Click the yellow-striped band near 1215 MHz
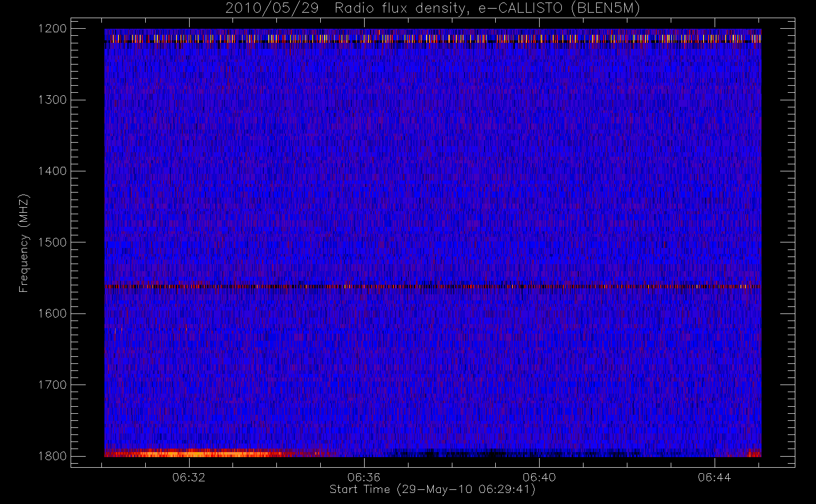816x504 pixels. click(x=433, y=38)
